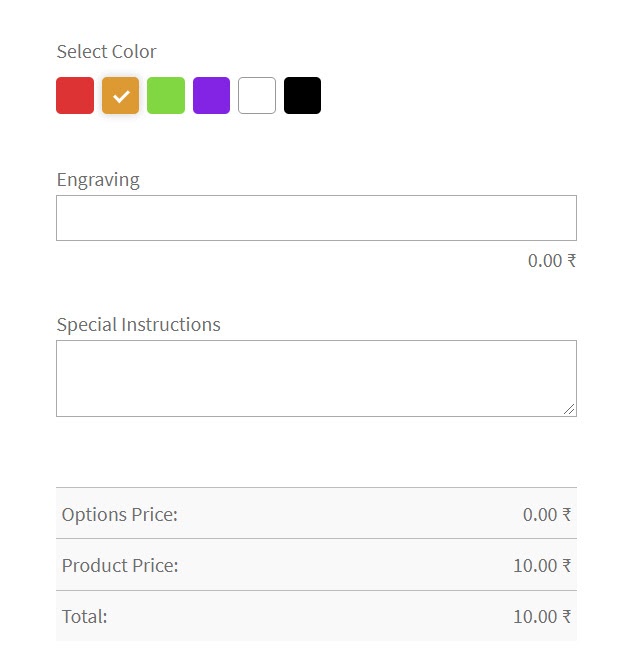This screenshot has width=632, height=654.
Task: Click the Product Price label
Action: pyautogui.click(x=120, y=566)
